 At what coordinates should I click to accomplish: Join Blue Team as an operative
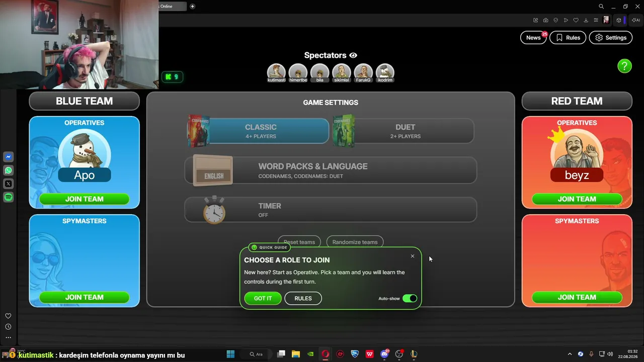coord(85,199)
